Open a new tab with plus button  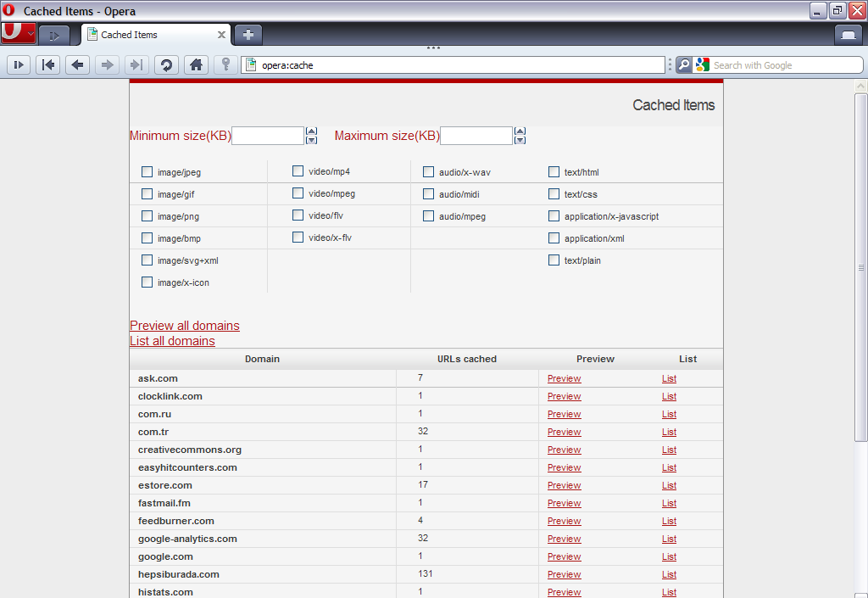(x=248, y=34)
